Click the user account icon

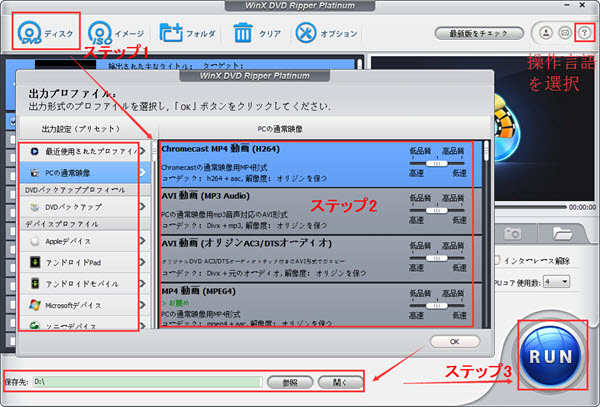[x=546, y=33]
